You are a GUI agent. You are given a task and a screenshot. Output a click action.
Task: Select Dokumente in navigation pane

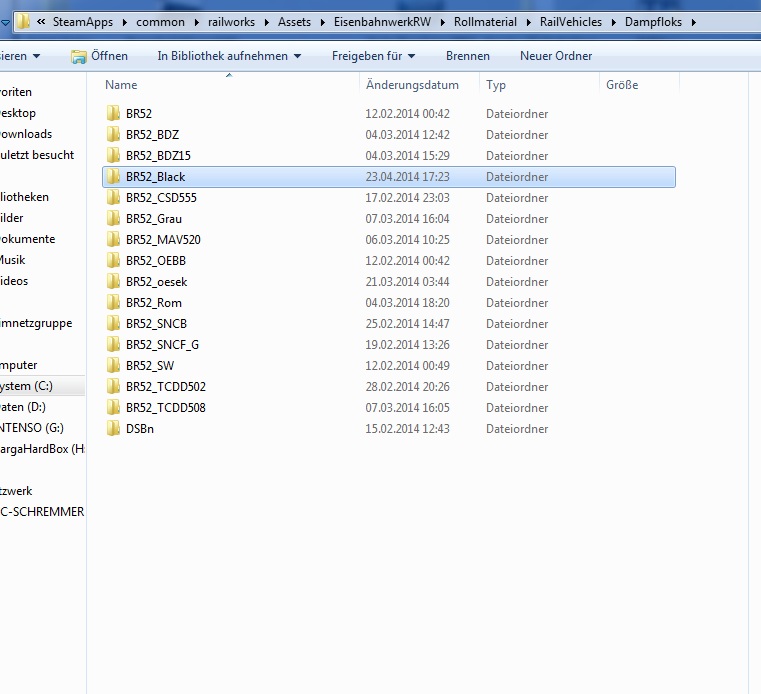[27, 239]
